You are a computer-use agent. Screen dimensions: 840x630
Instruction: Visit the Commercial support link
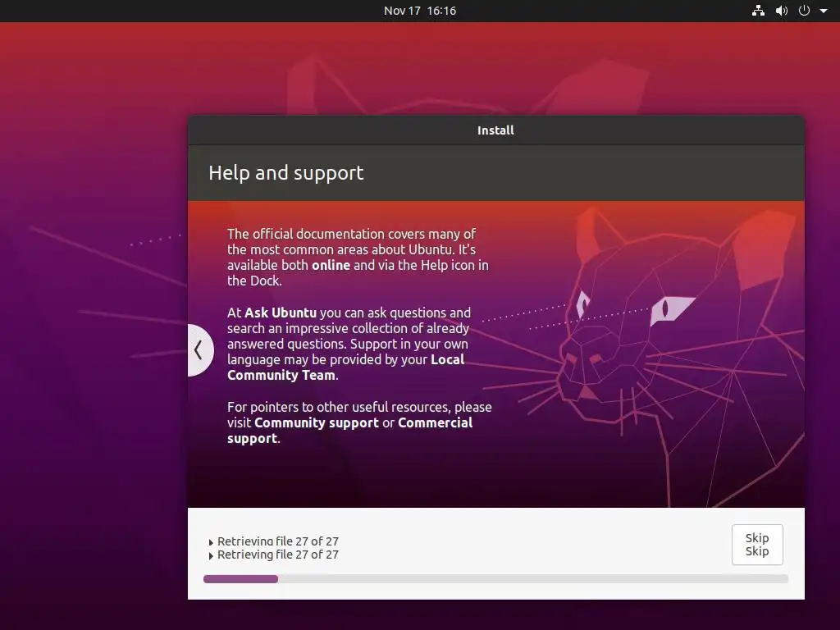click(349, 431)
